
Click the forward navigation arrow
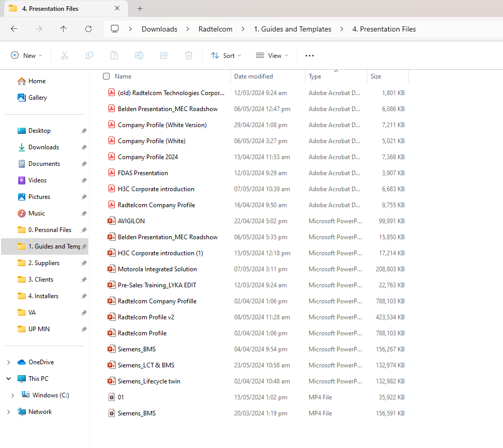point(38,29)
